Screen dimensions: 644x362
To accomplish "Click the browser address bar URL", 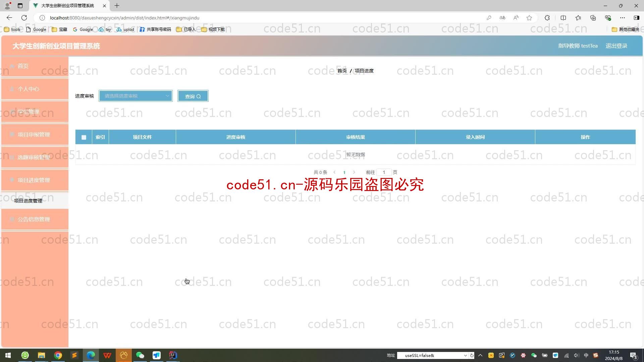I will (x=124, y=18).
